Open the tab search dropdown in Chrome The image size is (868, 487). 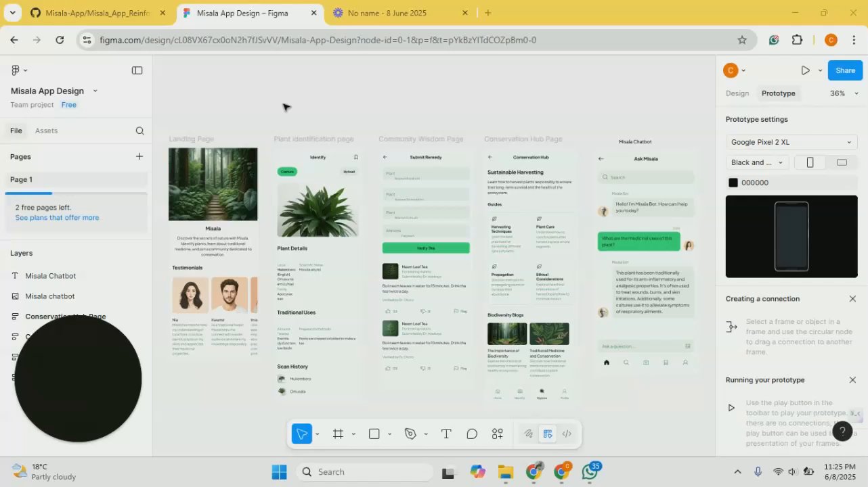13,13
